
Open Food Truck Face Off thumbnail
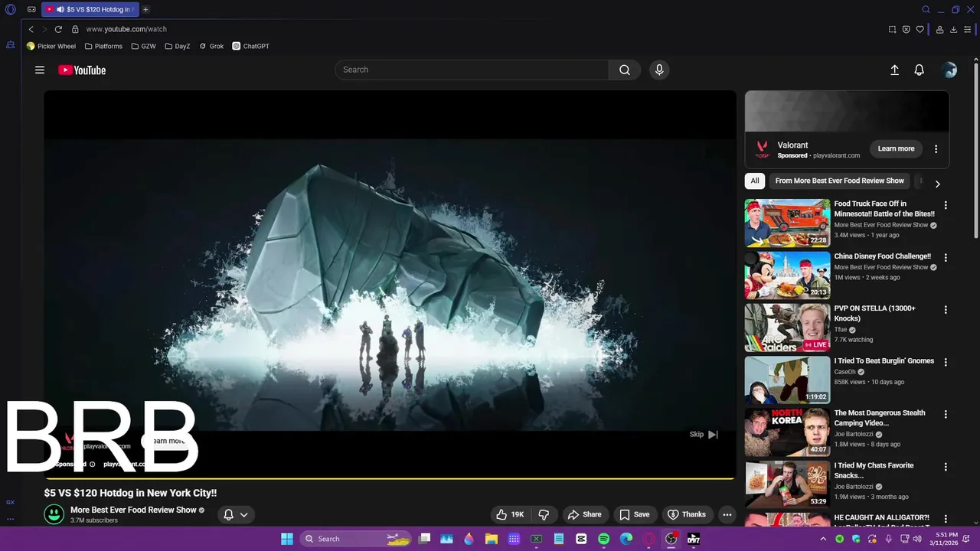coord(787,223)
